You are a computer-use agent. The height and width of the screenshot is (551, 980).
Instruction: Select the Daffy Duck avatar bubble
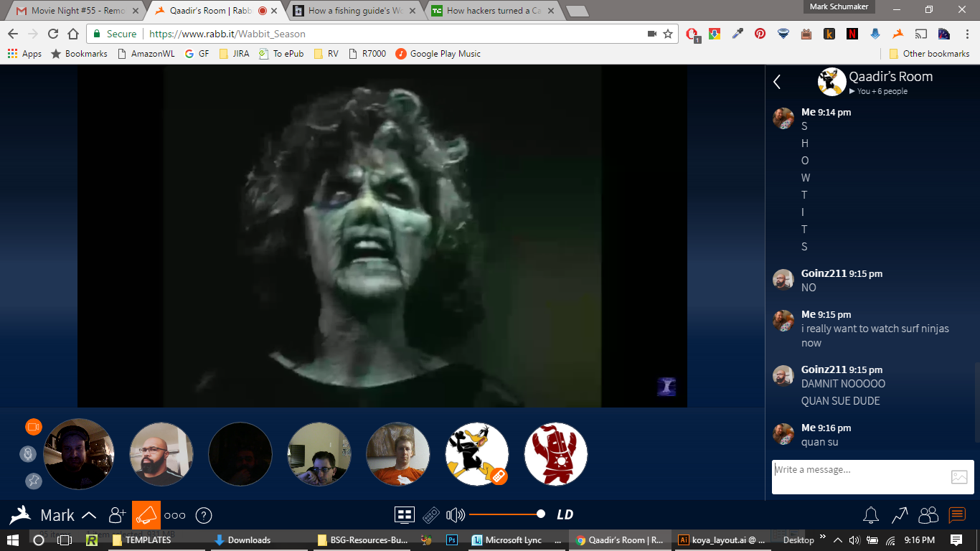pos(477,454)
